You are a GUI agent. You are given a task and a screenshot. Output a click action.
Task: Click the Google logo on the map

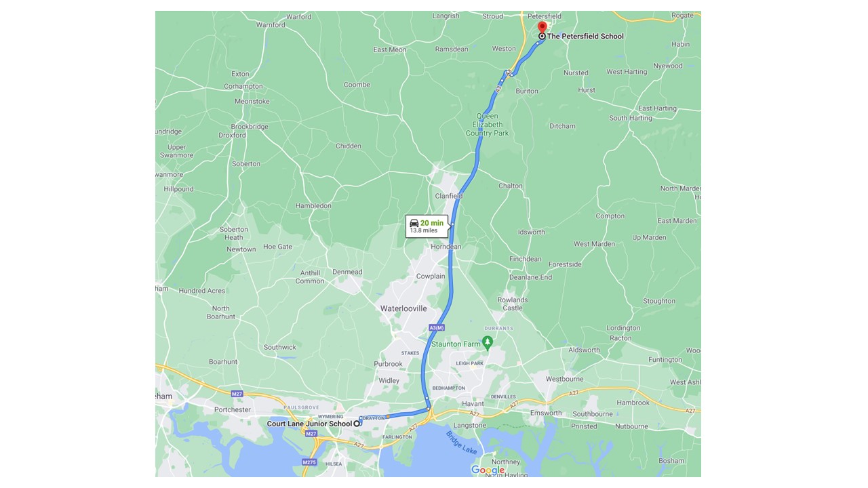click(x=488, y=470)
